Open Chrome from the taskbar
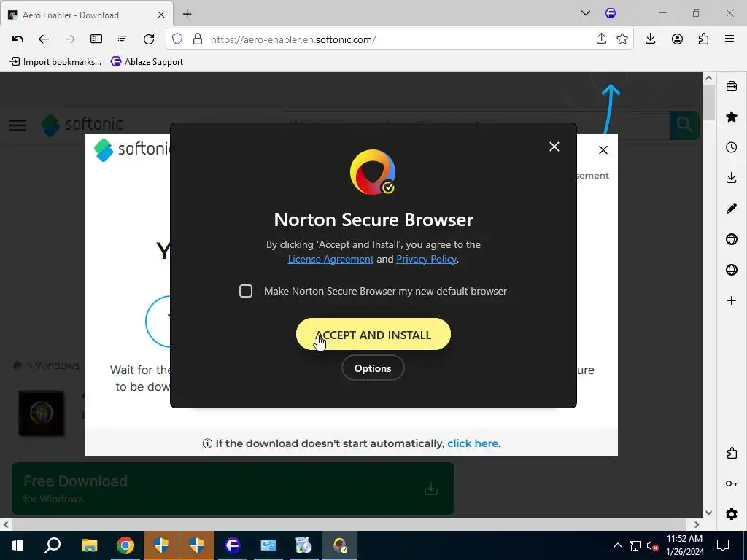747x560 pixels. 125,545
